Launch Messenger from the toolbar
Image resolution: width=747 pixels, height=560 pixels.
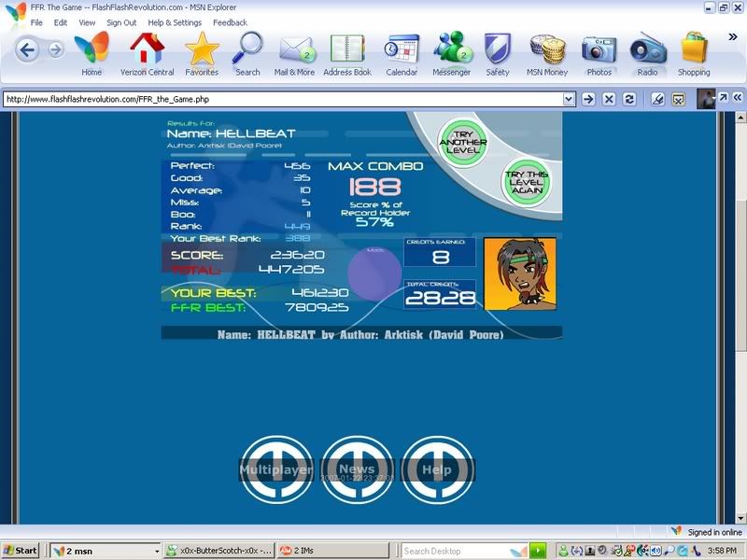[x=451, y=50]
